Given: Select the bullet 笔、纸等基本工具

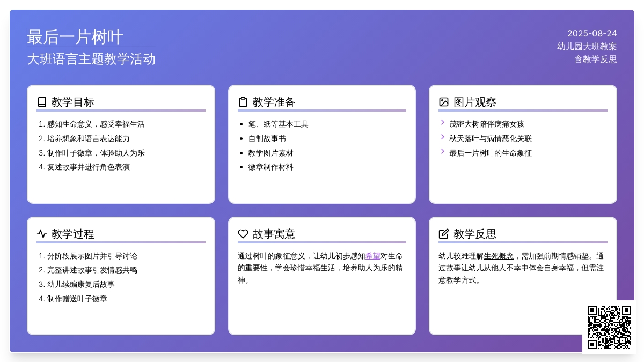Looking at the screenshot, I should click(278, 124).
